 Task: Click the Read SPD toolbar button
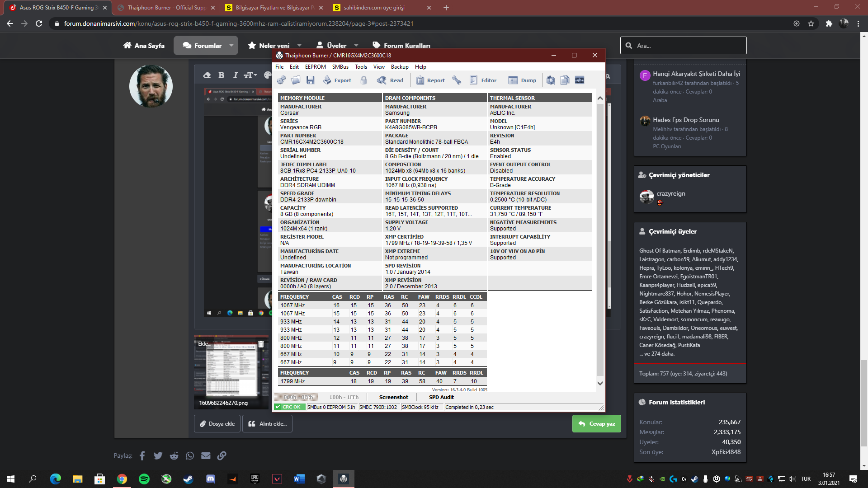click(390, 80)
